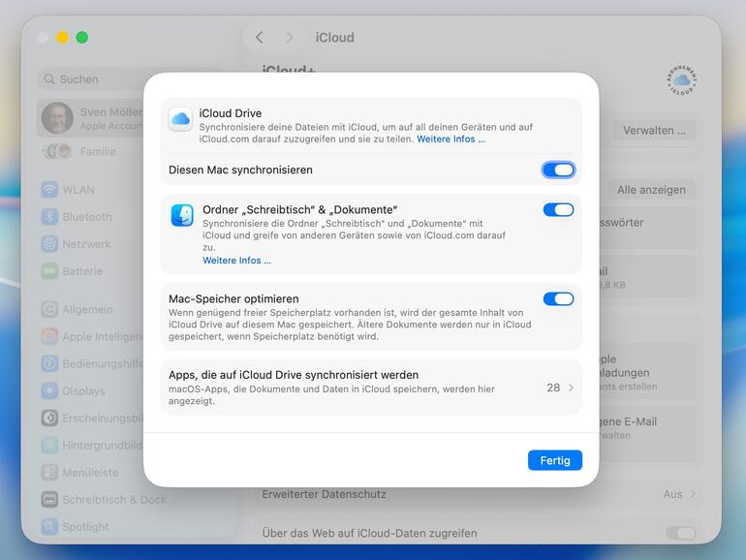Expand Erweiterter Datenschutz row chevron
The image size is (746, 560).
click(693, 494)
